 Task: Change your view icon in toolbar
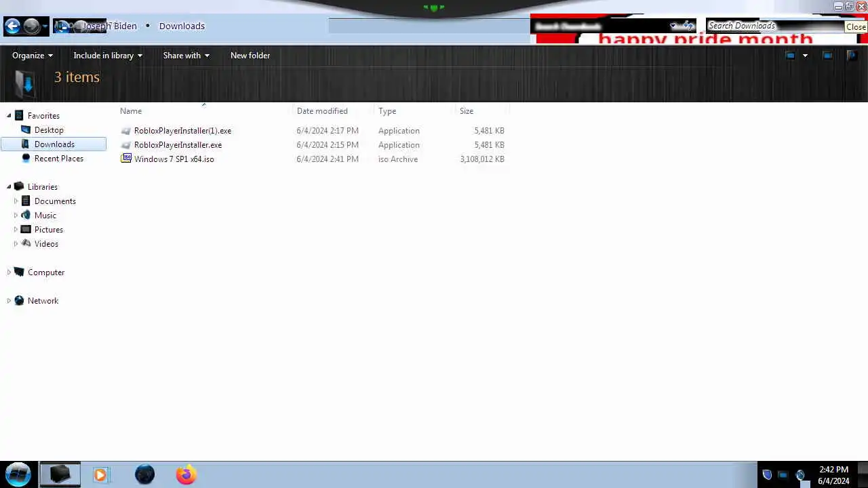(x=790, y=56)
